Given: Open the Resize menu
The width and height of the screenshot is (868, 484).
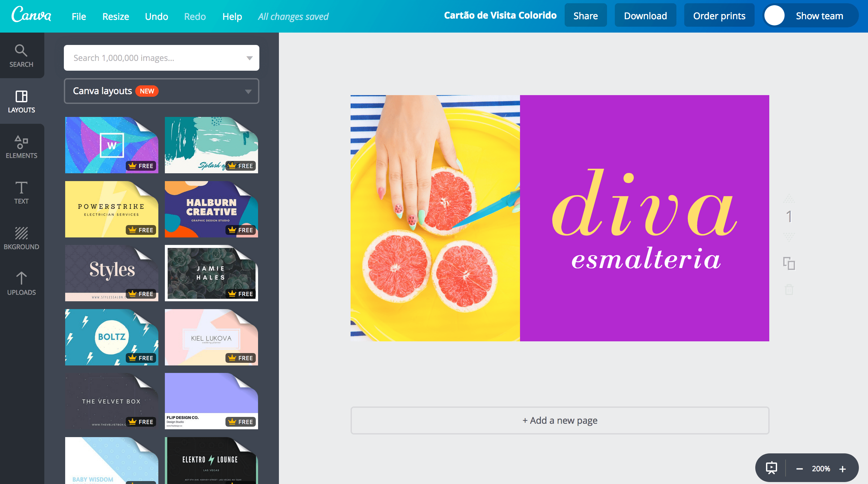Looking at the screenshot, I should 116,16.
